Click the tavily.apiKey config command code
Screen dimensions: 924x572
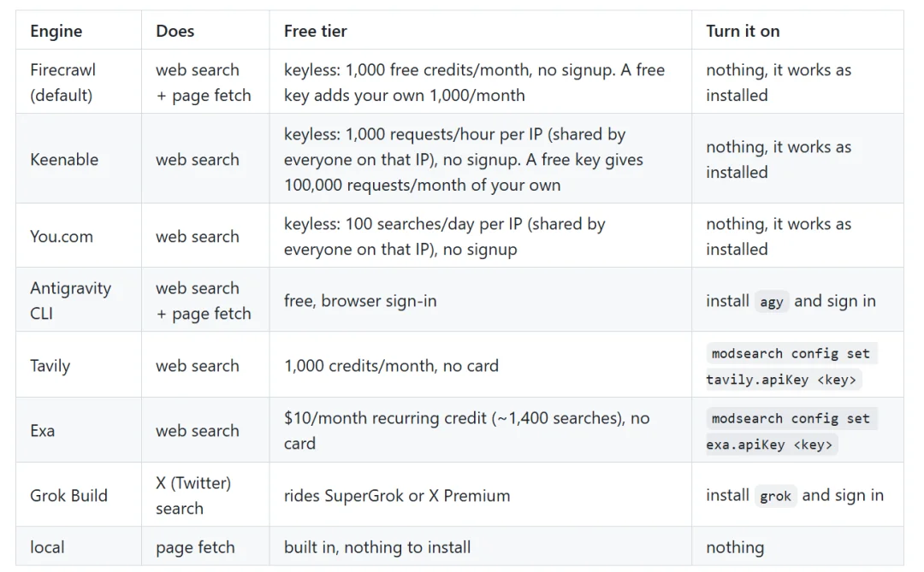tap(791, 367)
